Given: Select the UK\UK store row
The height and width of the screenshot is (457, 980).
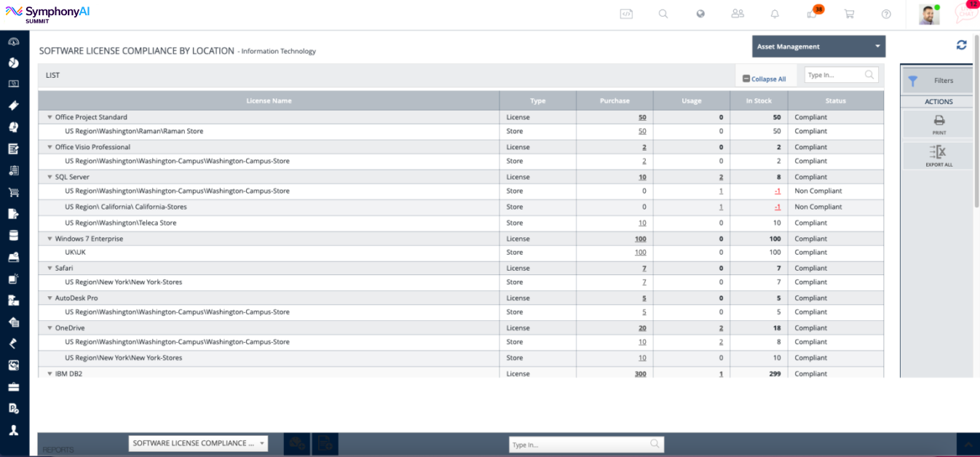Looking at the screenshot, I should point(461,253).
